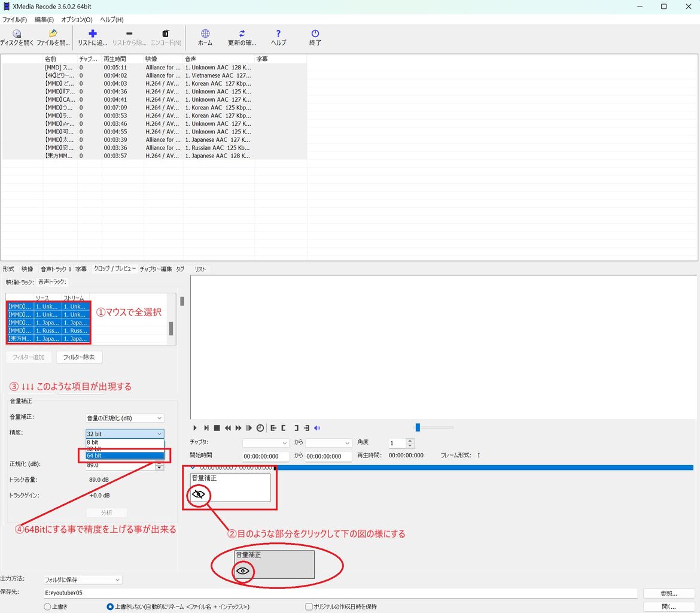Choose 64 bit in the precision list
The height and width of the screenshot is (613, 700).
coord(124,456)
